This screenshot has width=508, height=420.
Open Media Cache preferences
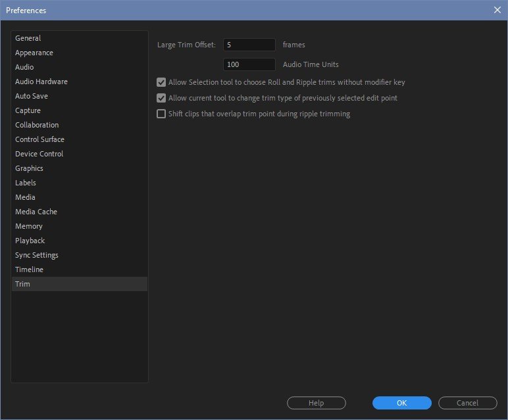36,212
